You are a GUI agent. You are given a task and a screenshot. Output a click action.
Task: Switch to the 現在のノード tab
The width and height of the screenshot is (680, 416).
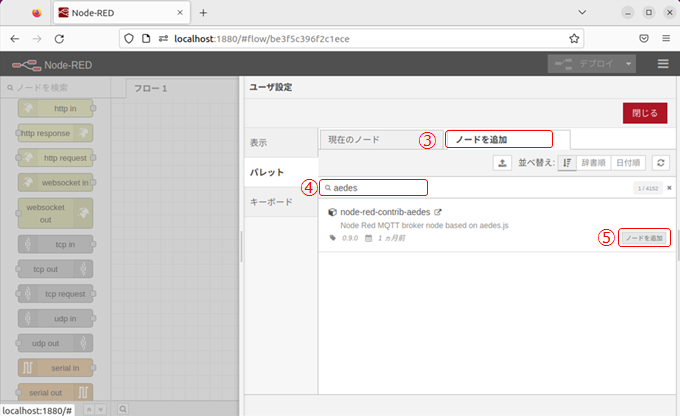[x=356, y=140]
